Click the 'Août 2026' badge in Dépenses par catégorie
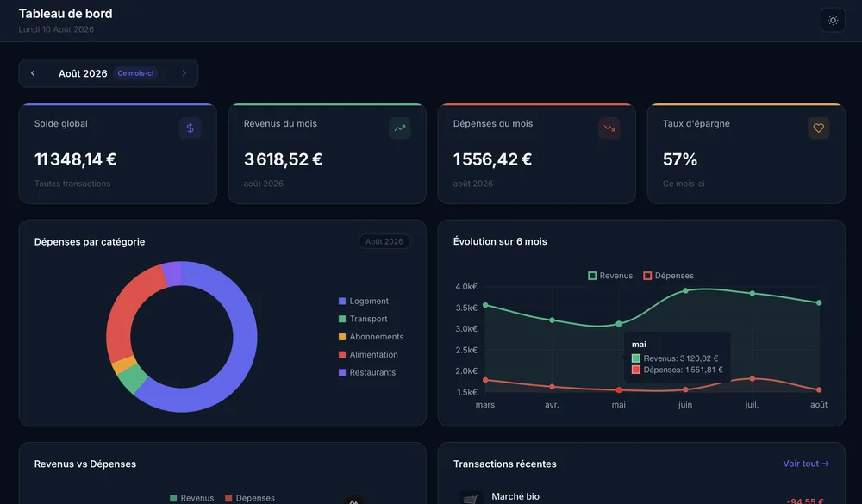The width and height of the screenshot is (862, 504). tap(384, 241)
